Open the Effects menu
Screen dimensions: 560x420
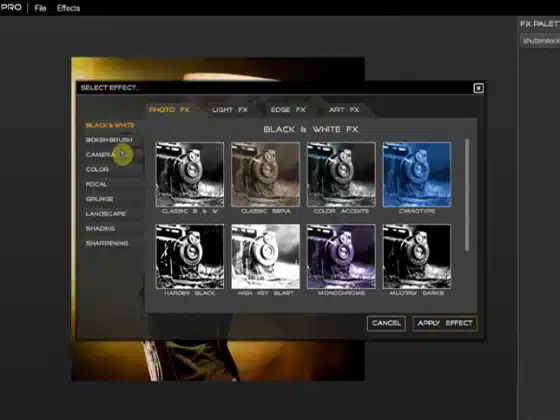pos(68,8)
